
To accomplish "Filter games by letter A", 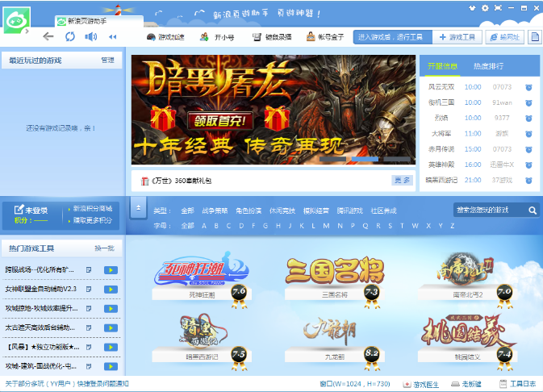I will point(204,226).
